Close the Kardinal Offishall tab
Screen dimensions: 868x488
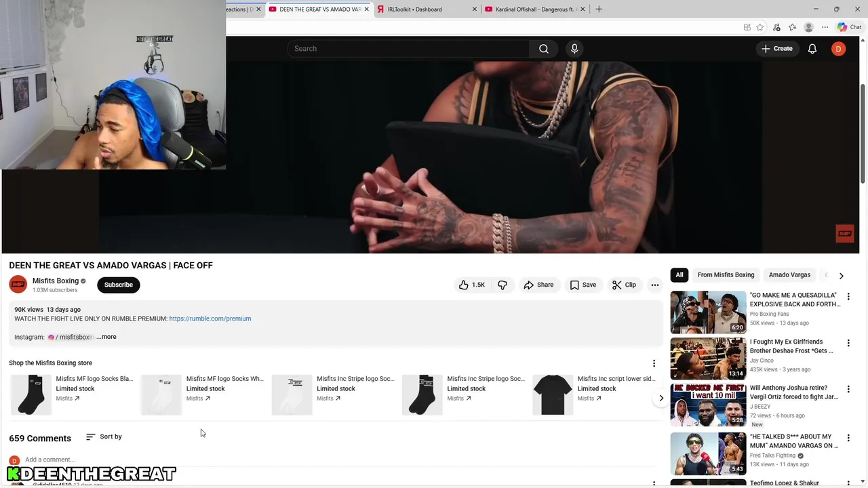click(x=583, y=9)
